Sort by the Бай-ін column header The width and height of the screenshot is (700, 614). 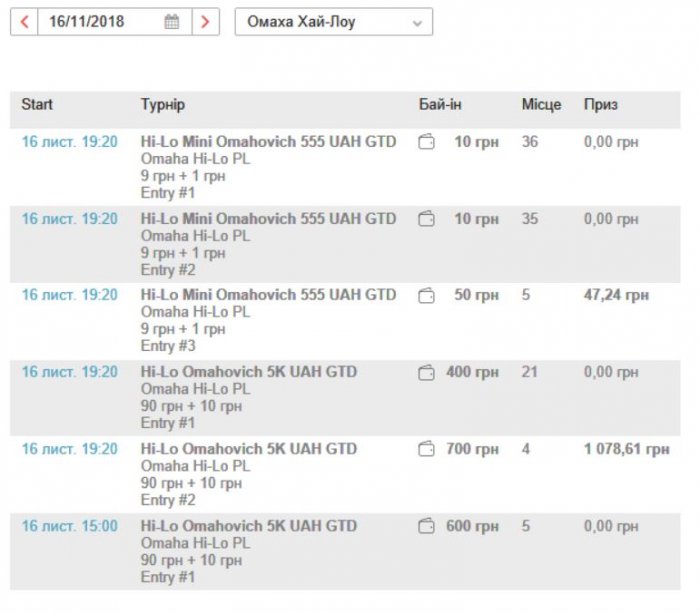(x=440, y=104)
